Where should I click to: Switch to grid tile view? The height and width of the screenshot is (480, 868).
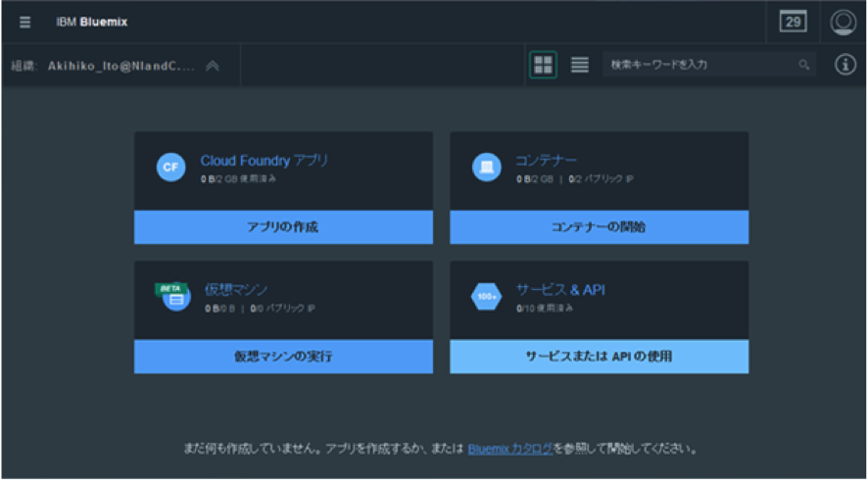(543, 65)
